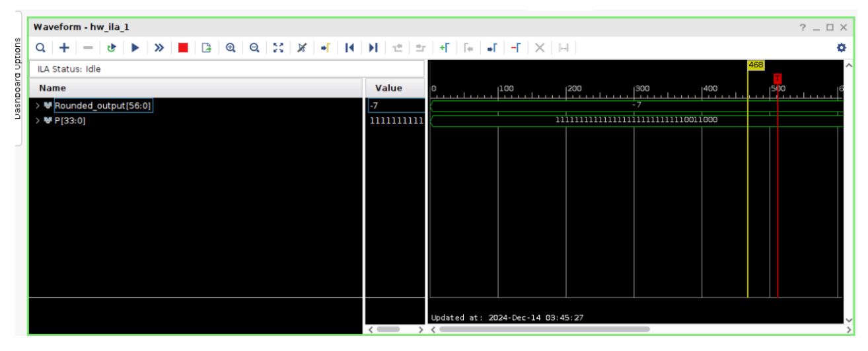868x351 pixels.
Task: Jump to the last time sample
Action: [373, 48]
